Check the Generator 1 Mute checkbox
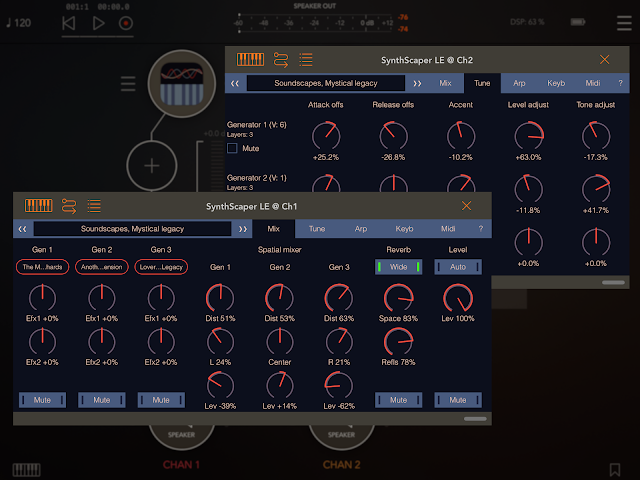This screenshot has width=640, height=480. click(232, 148)
